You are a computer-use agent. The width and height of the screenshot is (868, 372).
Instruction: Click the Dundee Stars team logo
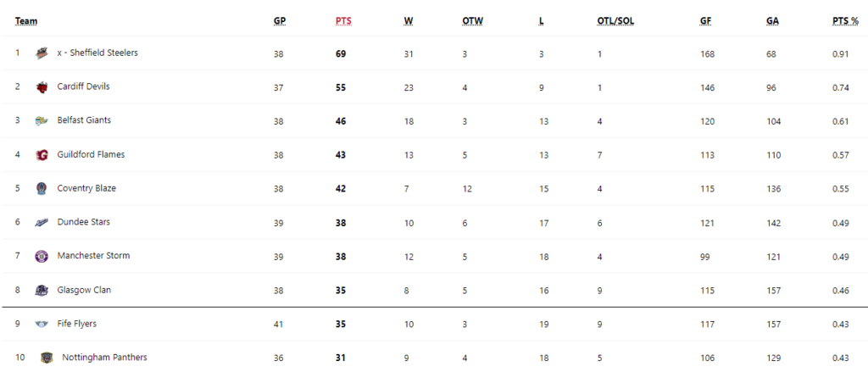(x=42, y=223)
